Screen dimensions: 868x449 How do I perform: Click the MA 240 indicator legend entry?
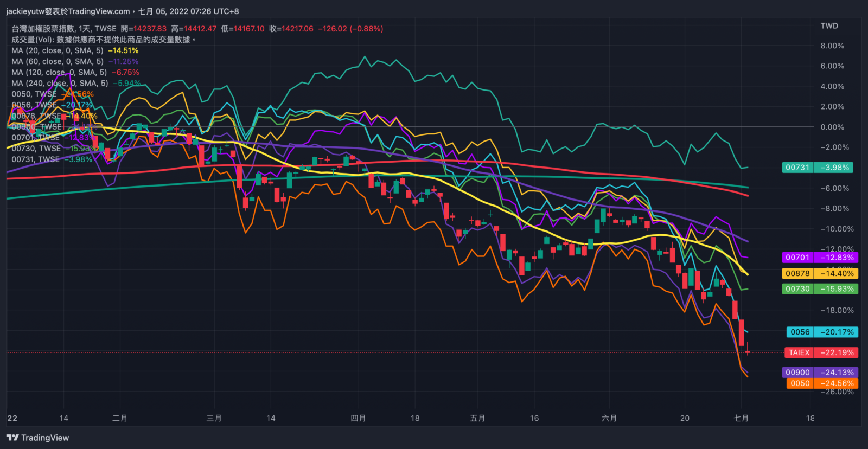[x=60, y=83]
